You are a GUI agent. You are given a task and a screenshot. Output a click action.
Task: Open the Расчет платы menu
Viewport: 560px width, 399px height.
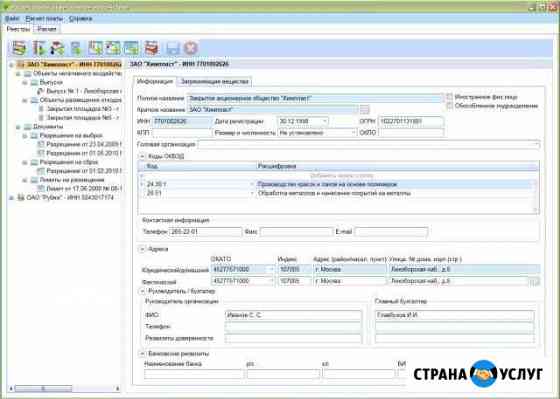tap(44, 19)
